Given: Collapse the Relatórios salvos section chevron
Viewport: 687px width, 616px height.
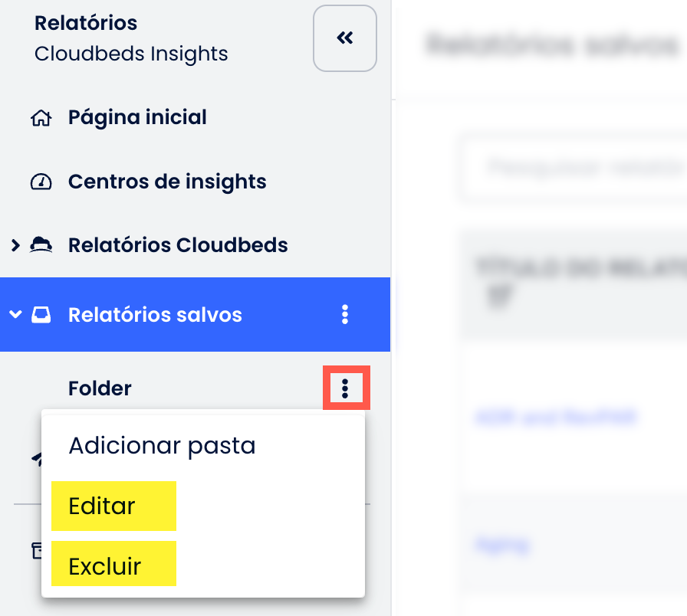Looking at the screenshot, I should tap(15, 315).
